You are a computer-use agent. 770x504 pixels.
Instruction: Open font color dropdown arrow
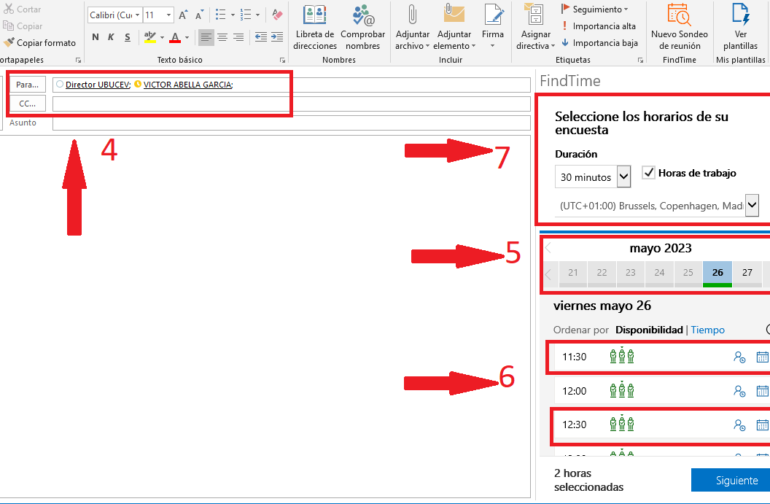(187, 37)
